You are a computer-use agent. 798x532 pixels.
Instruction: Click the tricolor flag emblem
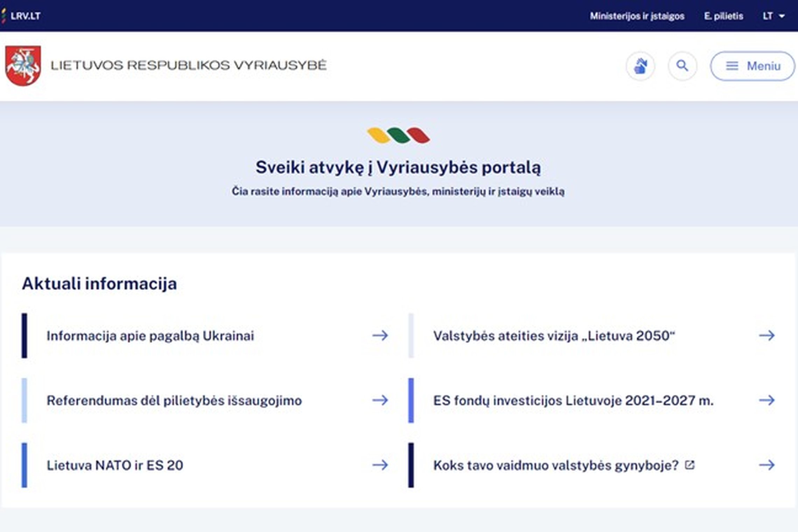(x=398, y=135)
